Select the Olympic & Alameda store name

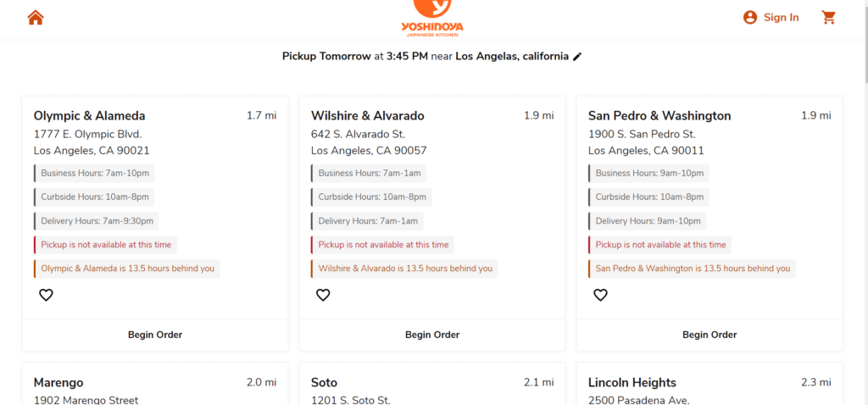[90, 116]
